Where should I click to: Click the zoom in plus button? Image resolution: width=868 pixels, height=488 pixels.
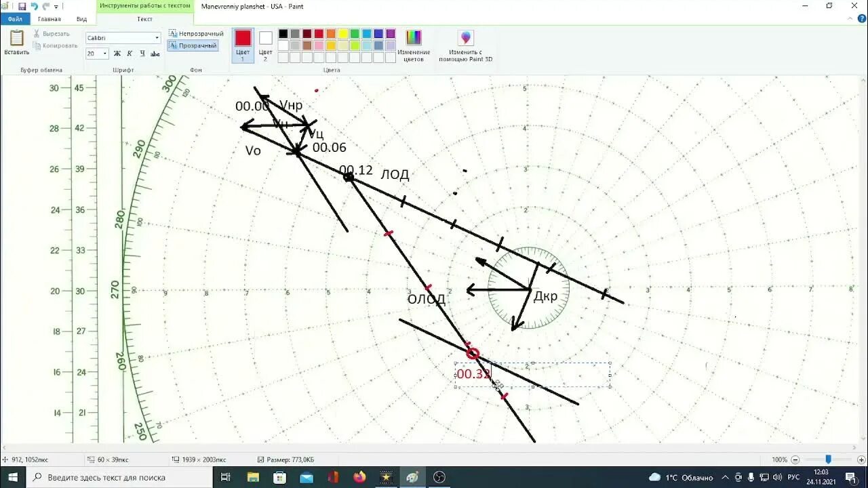(861, 460)
